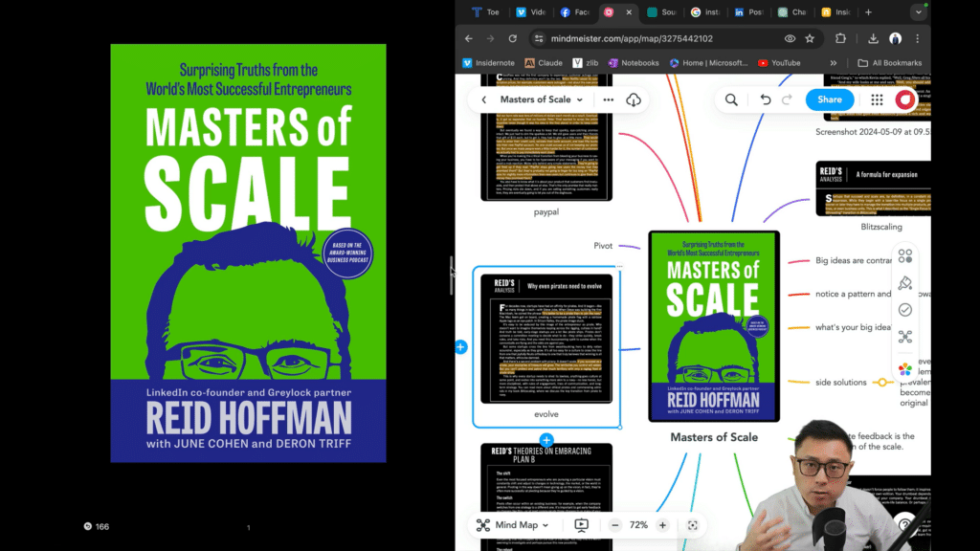The height and width of the screenshot is (551, 980).
Task: Open the browser Downloads icon
Action: [873, 38]
